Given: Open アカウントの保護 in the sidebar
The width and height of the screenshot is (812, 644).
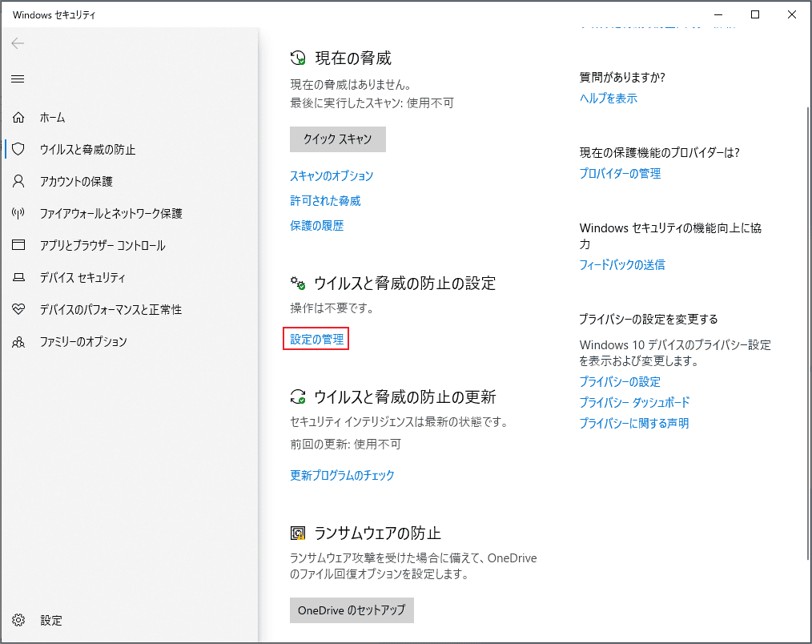Looking at the screenshot, I should point(130,181).
